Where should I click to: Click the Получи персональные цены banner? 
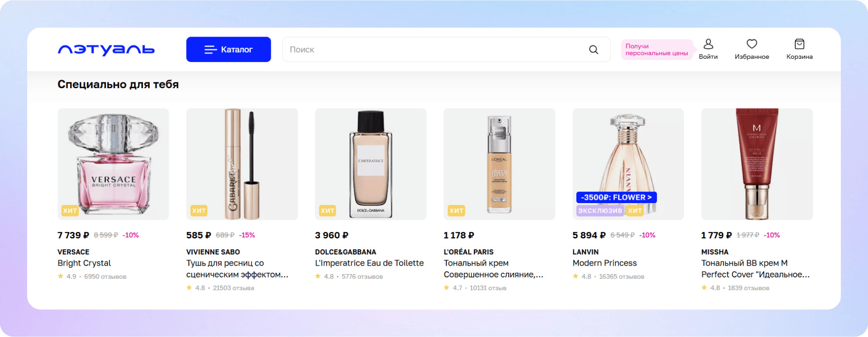(x=656, y=50)
